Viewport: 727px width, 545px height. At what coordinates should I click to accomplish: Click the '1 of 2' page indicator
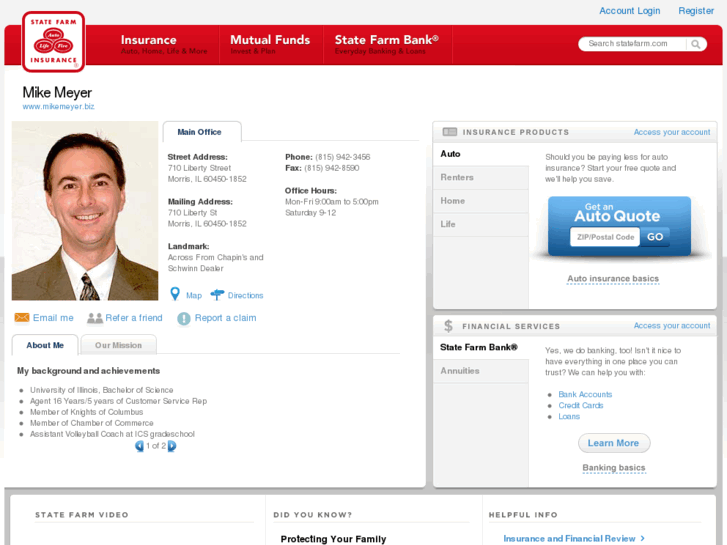tap(156, 446)
